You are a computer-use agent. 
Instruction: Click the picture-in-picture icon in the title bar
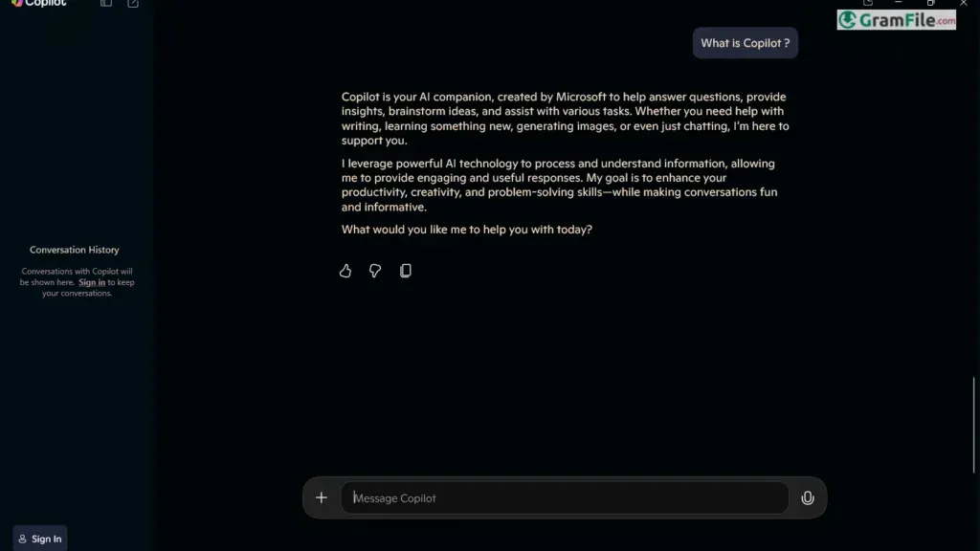click(868, 3)
